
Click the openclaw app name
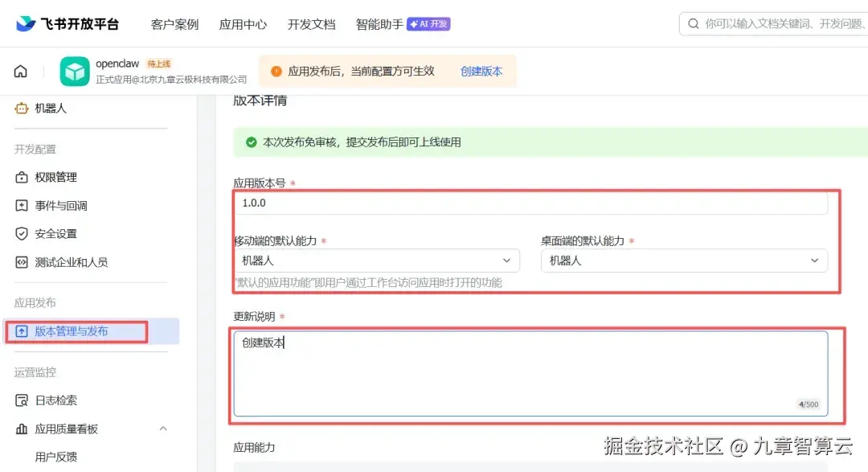pyautogui.click(x=117, y=64)
